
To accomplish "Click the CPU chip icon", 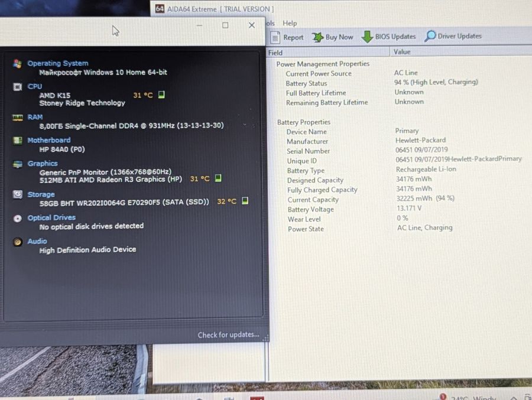I will click(x=18, y=86).
